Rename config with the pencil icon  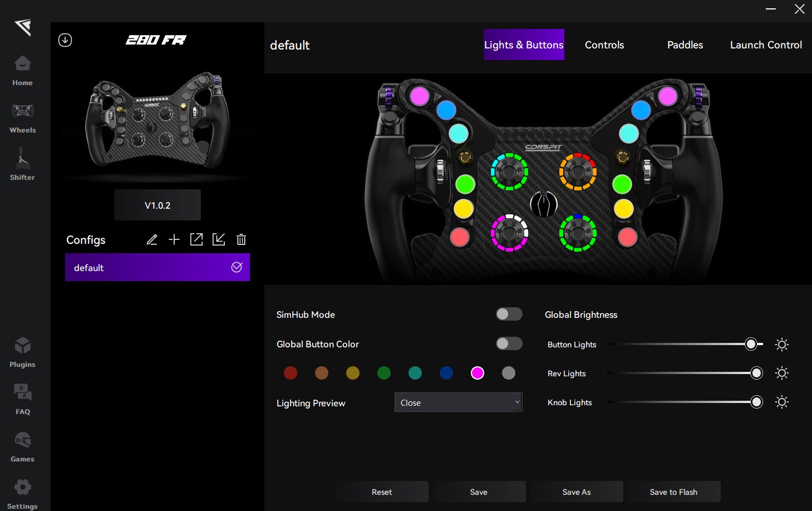(x=152, y=239)
